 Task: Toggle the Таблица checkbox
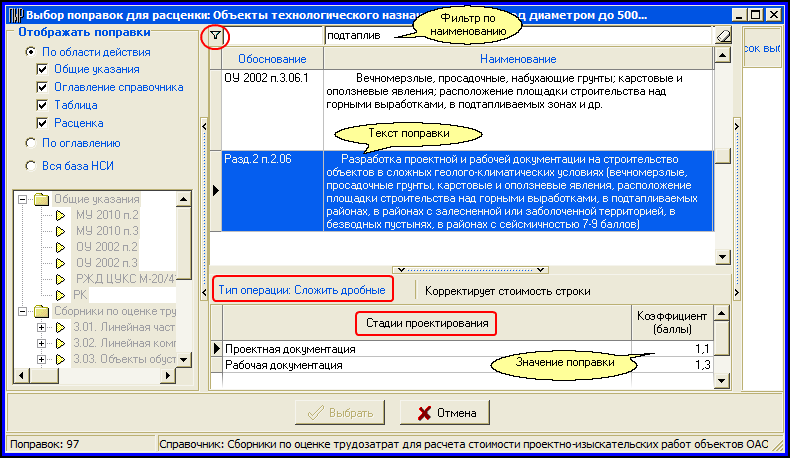pyautogui.click(x=42, y=105)
